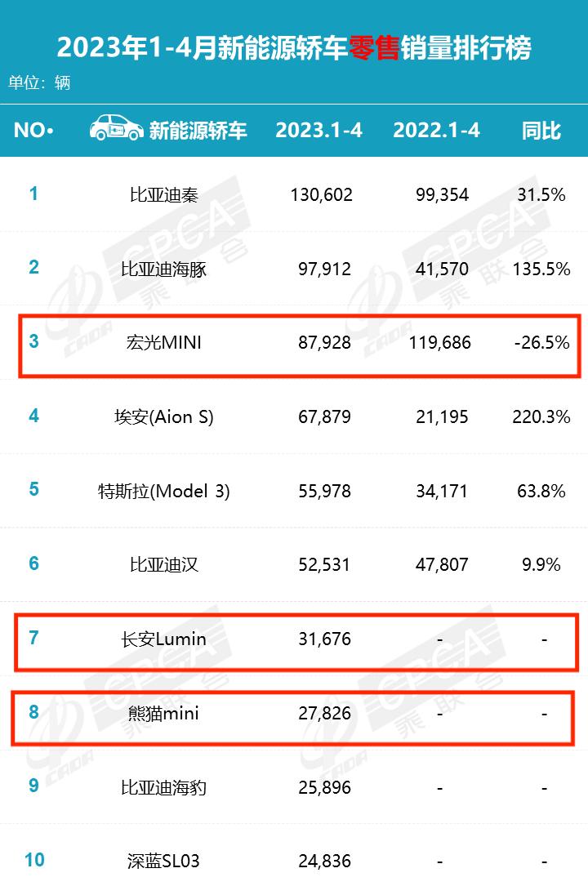Click the -26.5% year-over-year value

click(541, 342)
